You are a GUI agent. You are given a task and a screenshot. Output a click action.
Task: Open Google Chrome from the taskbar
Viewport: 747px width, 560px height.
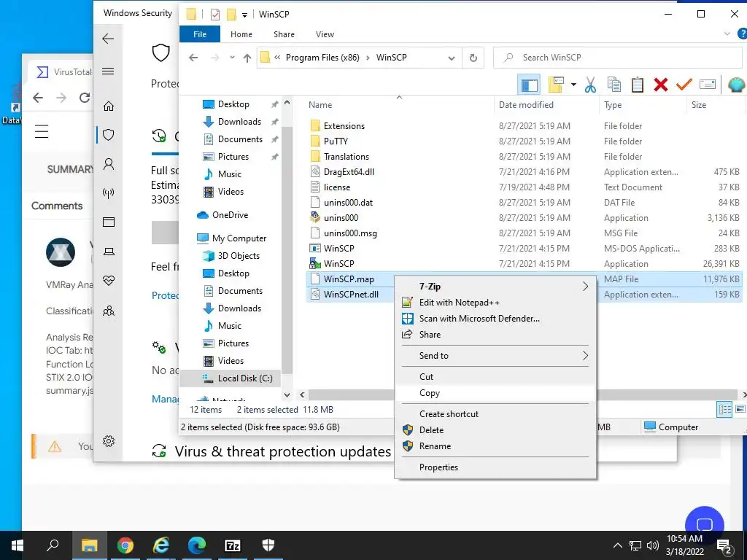pyautogui.click(x=125, y=545)
